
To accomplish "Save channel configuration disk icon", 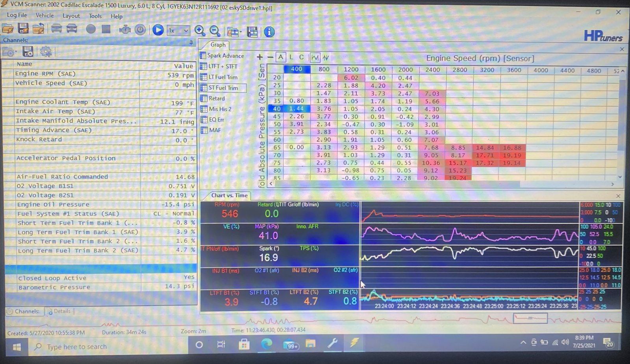I will pos(28,52).
